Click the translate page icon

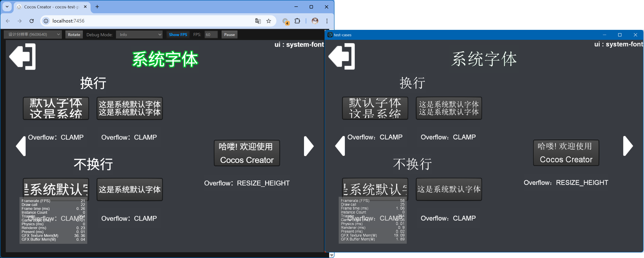258,21
